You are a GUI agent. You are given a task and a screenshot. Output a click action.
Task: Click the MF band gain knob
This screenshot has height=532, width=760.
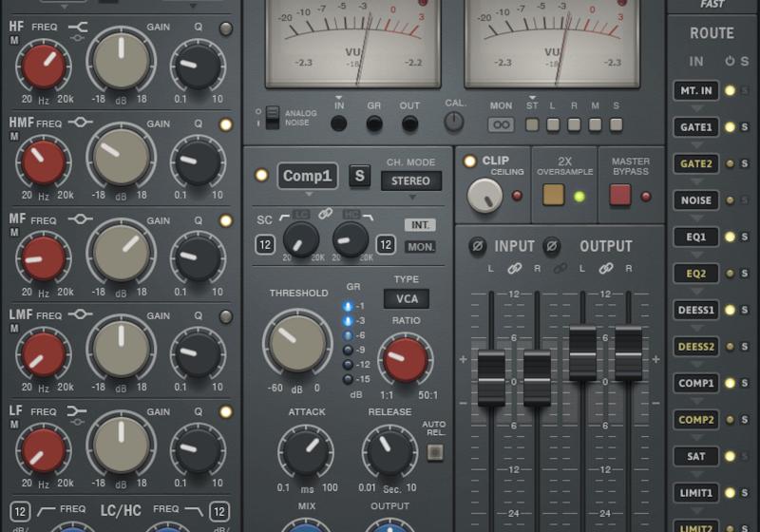pos(122,253)
